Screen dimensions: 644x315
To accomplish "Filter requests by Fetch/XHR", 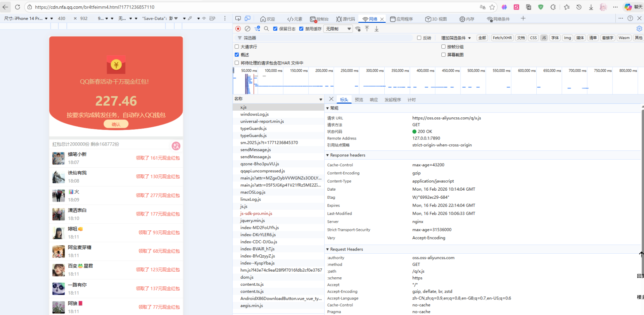I will pos(502,38).
